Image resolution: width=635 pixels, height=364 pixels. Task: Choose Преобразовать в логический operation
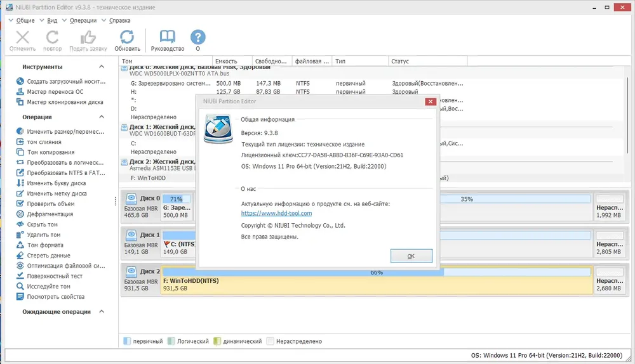pyautogui.click(x=60, y=162)
